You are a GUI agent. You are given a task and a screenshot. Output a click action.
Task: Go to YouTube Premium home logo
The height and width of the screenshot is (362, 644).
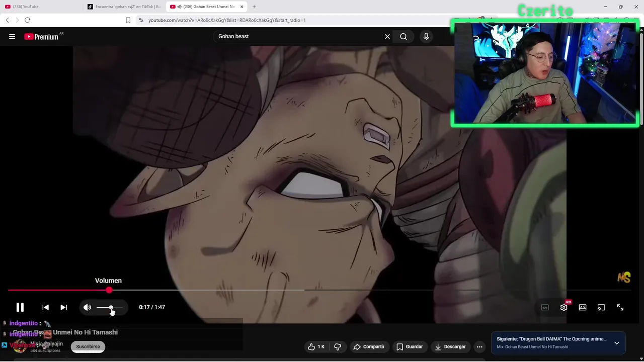point(41,37)
